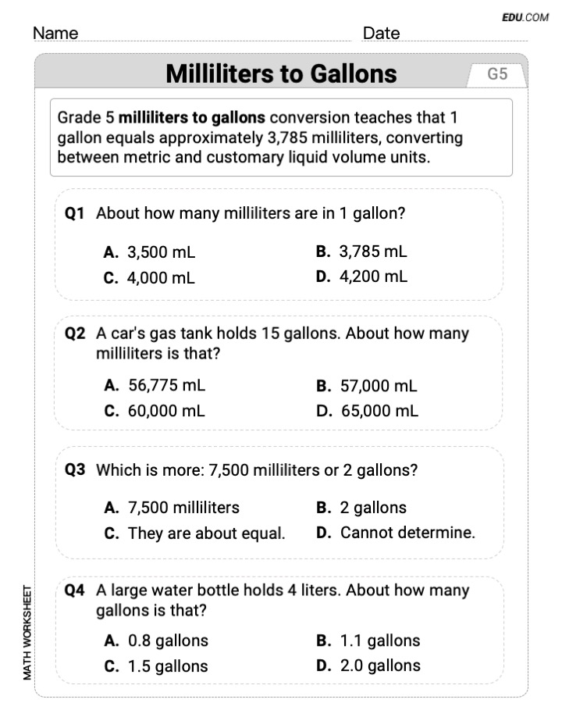Viewport: 562px width, 728px height.
Task: Pick Q4 answer A. 0.8 gallons
Action: pos(156,641)
